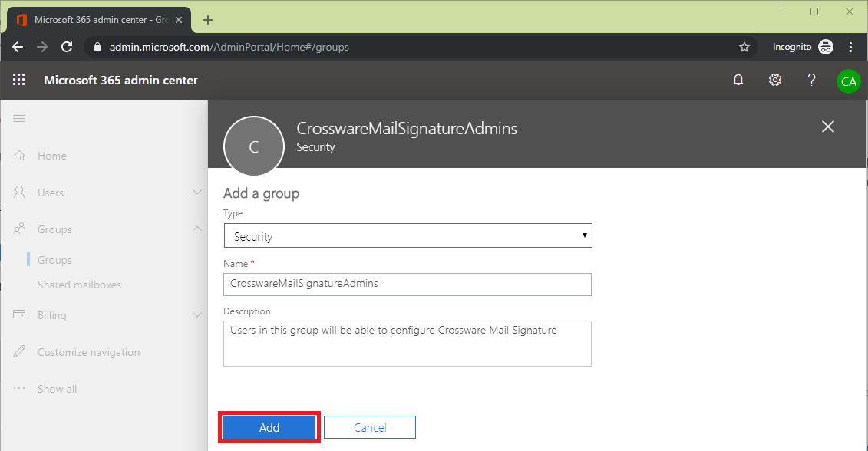Open the help question mark icon
Screen dimensions: 868x451
tap(811, 80)
